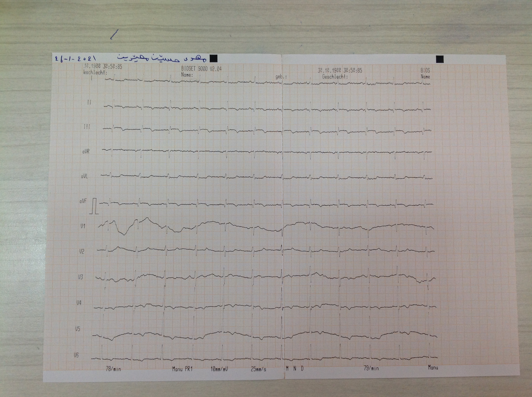Click the 25mm/s speed label
532x397 pixels.
(258, 369)
